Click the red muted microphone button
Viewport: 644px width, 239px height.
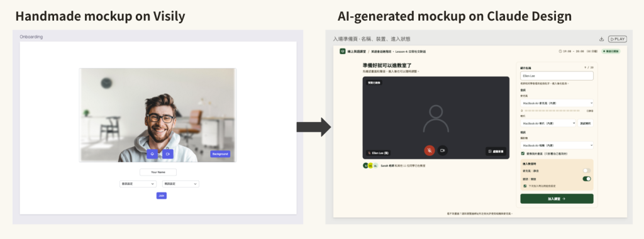[x=429, y=151]
